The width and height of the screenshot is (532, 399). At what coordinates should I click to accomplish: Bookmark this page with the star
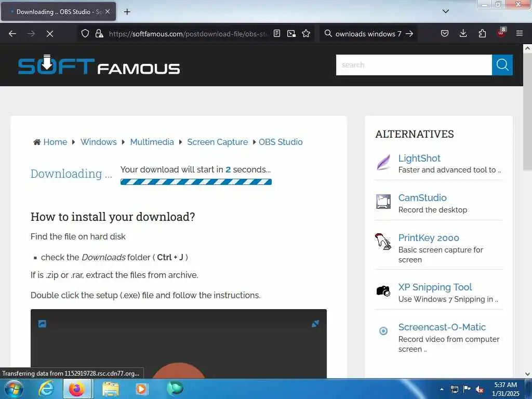(306, 34)
